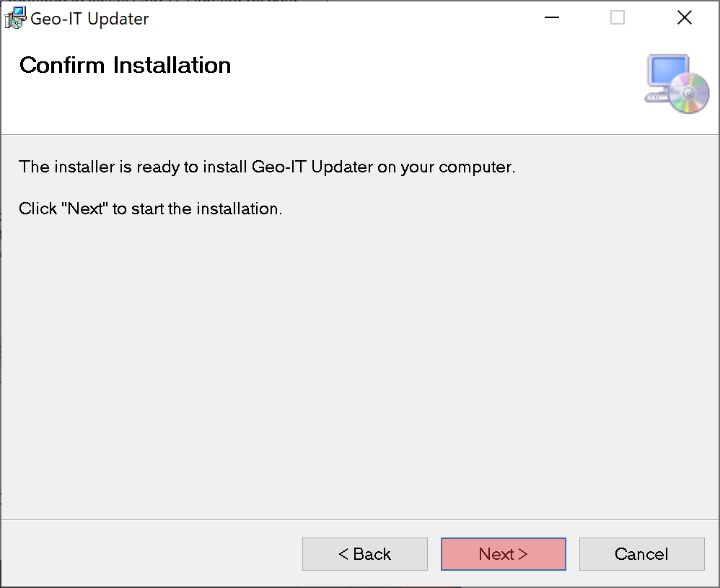Close the Geo-IT Updater installer window

point(684,18)
